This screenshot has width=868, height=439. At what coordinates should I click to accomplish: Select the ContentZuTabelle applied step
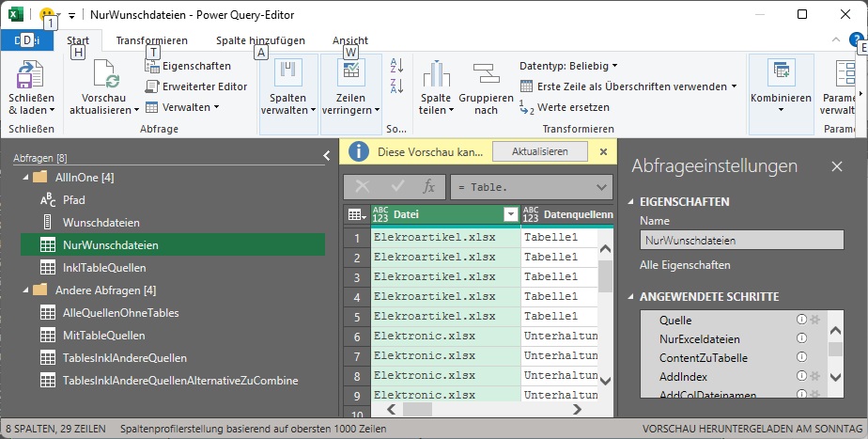(703, 357)
